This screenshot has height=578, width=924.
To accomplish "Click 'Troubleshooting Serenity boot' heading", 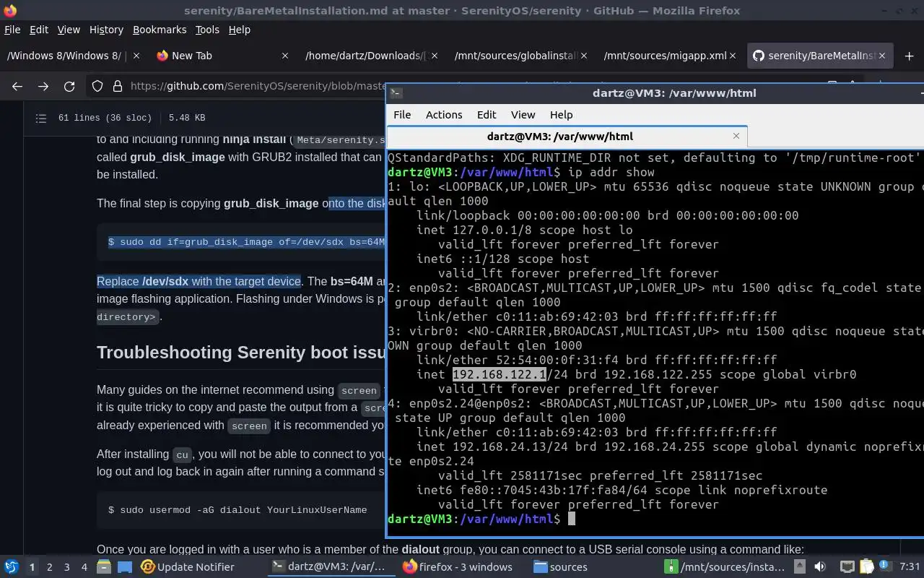I will [x=241, y=352].
